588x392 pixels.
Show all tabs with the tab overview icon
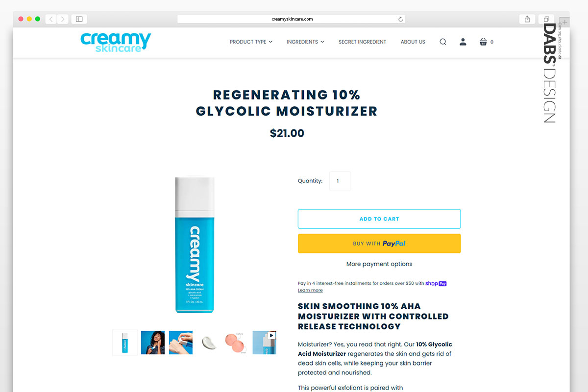click(x=546, y=19)
